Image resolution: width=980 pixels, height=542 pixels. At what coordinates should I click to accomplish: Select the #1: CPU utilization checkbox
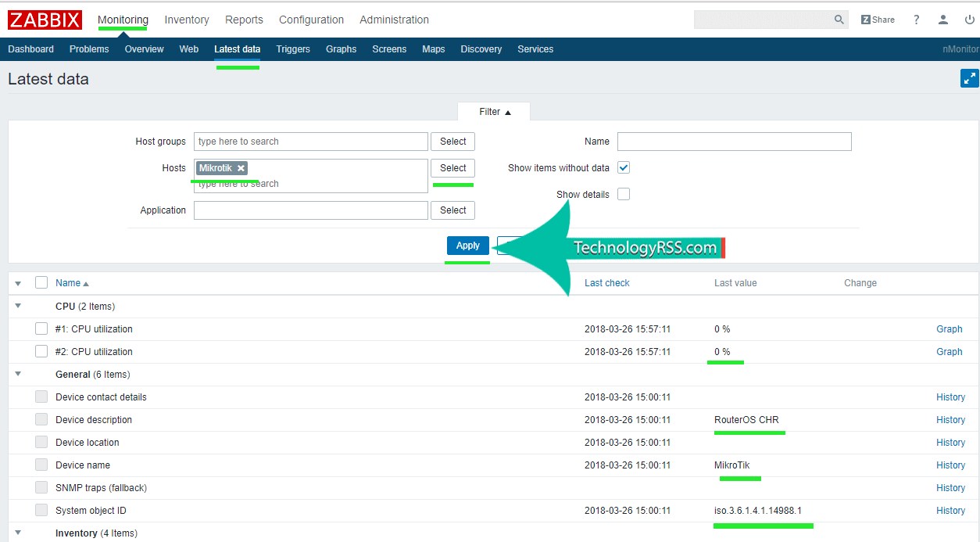pyautogui.click(x=41, y=328)
